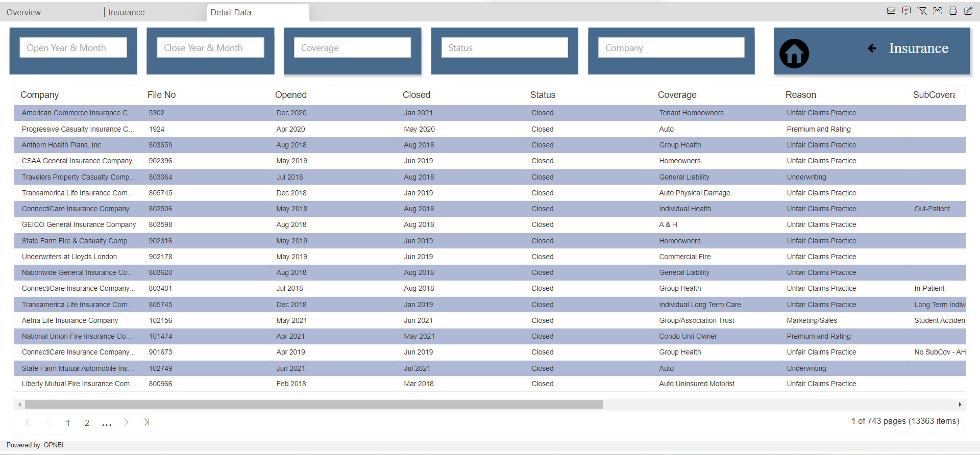Select GEICO General Insurance Company cell

[x=79, y=224]
